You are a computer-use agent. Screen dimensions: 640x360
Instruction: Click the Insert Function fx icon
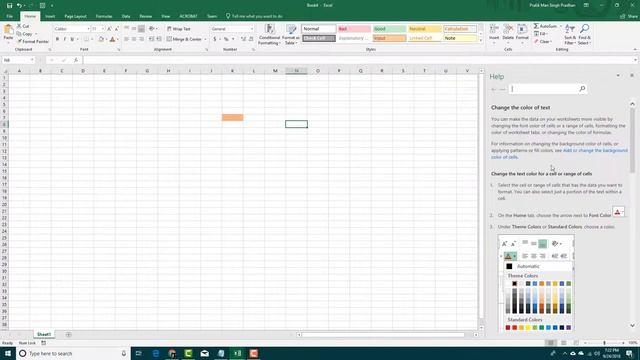click(x=76, y=60)
